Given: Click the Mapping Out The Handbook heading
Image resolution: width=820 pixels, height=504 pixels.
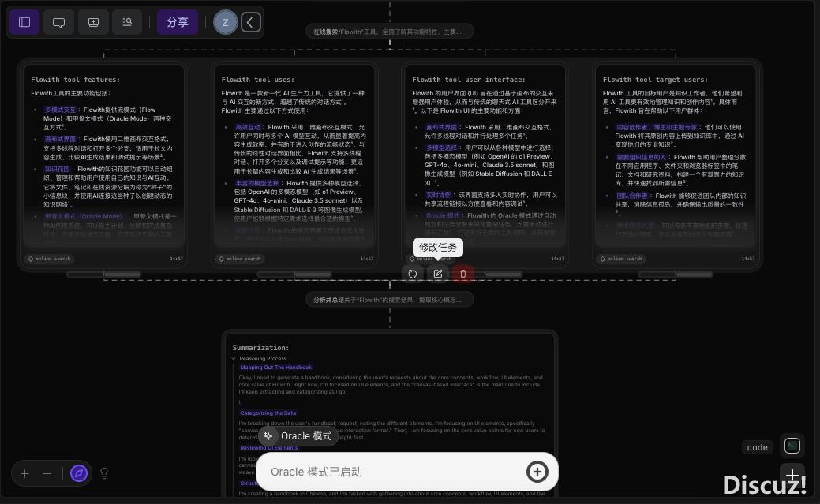Looking at the screenshot, I should [276, 367].
